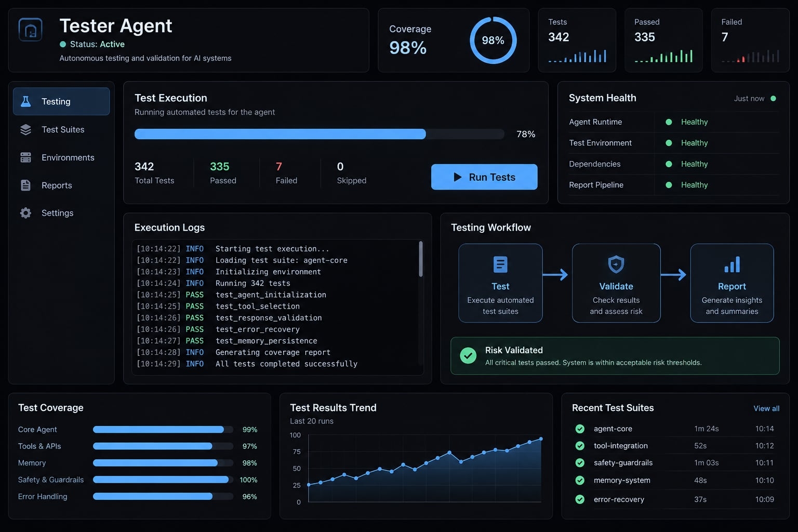Viewport: 798px width, 532px height.
Task: Click the Agent Runtime Healthy status
Action: point(687,122)
